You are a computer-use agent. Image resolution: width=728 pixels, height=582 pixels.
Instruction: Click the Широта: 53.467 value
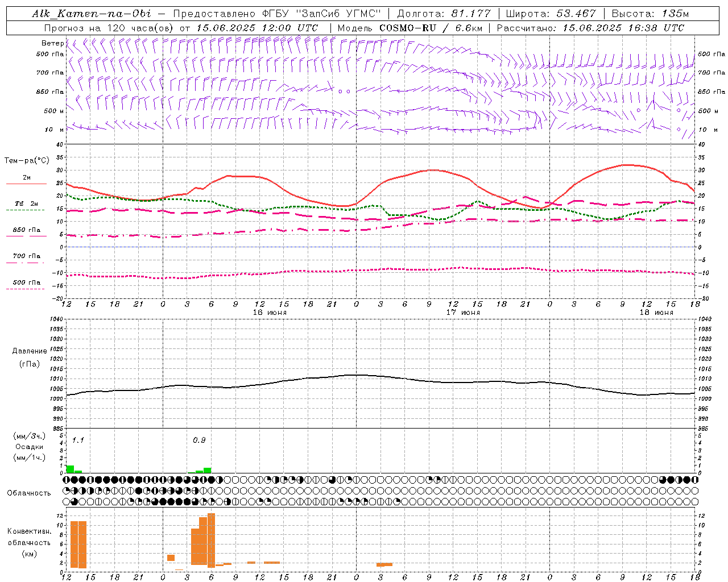pyautogui.click(x=551, y=14)
